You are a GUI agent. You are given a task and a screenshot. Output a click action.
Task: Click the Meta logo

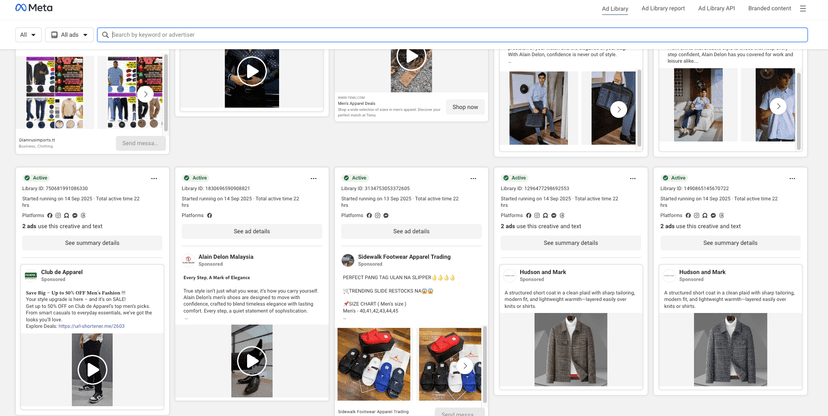coord(32,9)
